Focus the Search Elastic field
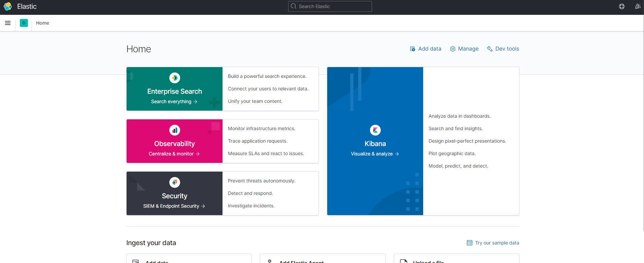Viewport: 644px width, 263px height. [x=330, y=6]
